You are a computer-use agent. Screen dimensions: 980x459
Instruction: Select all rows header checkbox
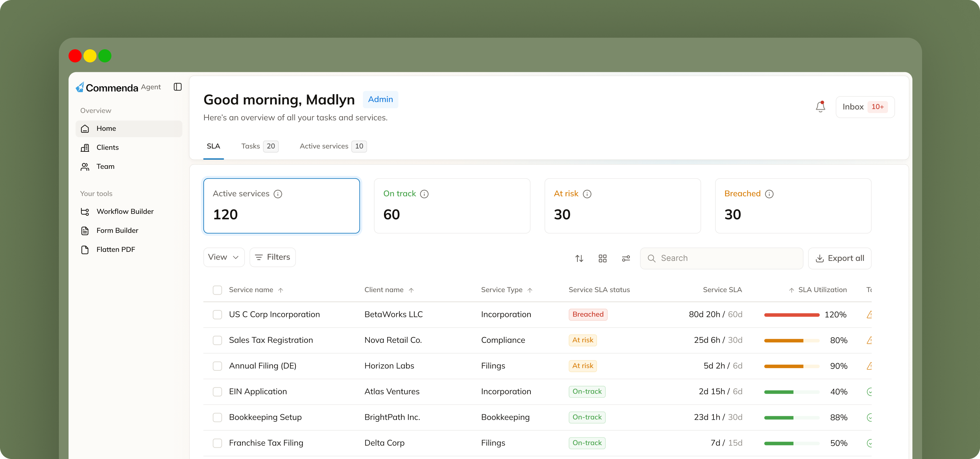[217, 290]
